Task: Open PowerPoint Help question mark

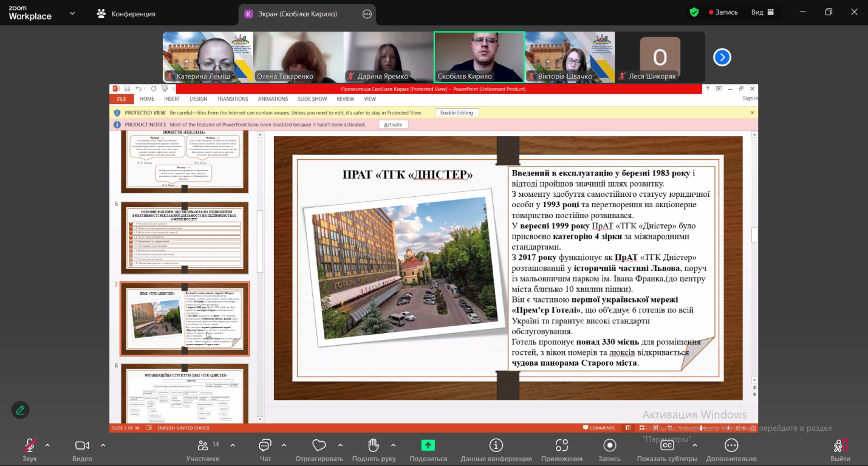Action: (x=707, y=89)
